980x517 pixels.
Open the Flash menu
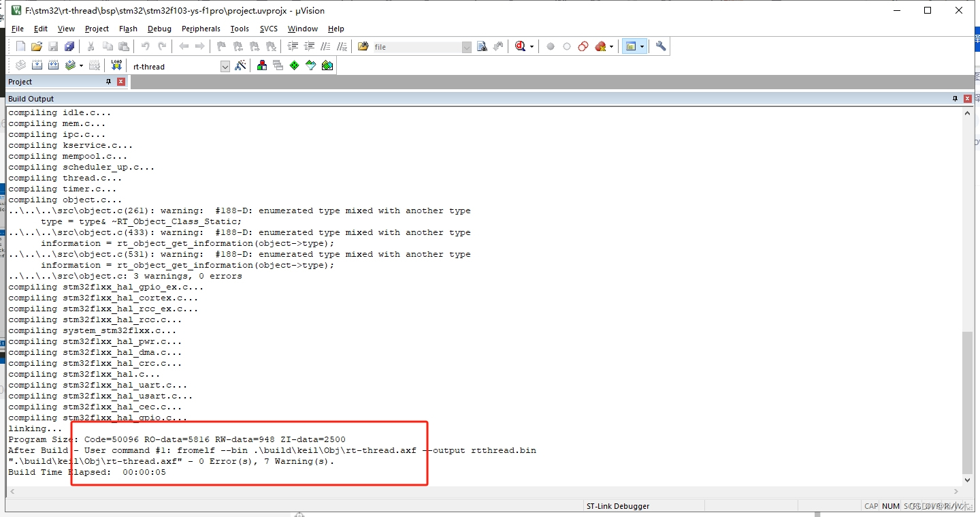click(x=128, y=29)
